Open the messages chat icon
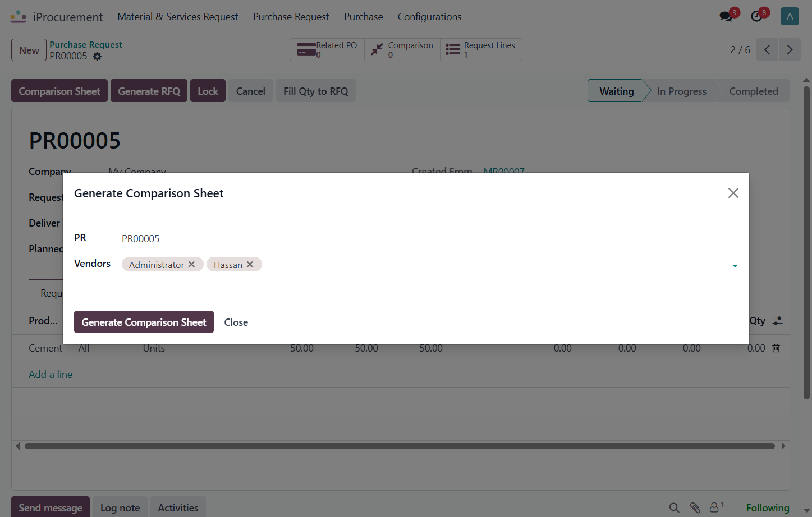Screen dimensions: 812x517 click(726, 16)
